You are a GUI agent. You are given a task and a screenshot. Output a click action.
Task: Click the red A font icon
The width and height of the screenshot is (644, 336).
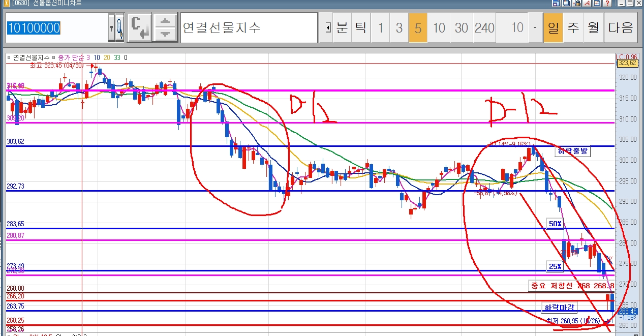coord(587,4)
